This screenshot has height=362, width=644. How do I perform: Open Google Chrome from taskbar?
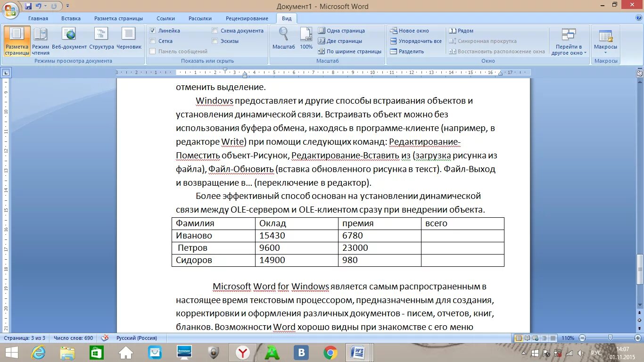330,353
